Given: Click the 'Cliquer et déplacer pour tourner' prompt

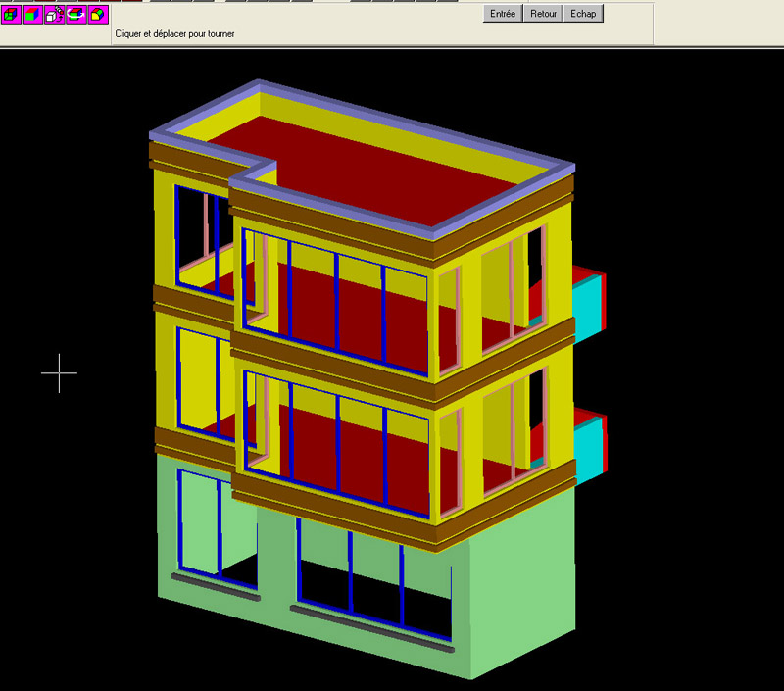Looking at the screenshot, I should click(x=174, y=34).
